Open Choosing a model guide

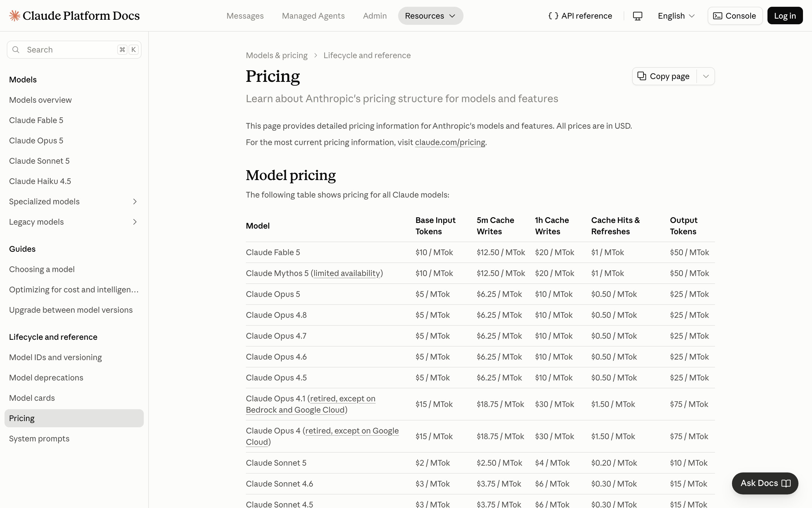42,269
